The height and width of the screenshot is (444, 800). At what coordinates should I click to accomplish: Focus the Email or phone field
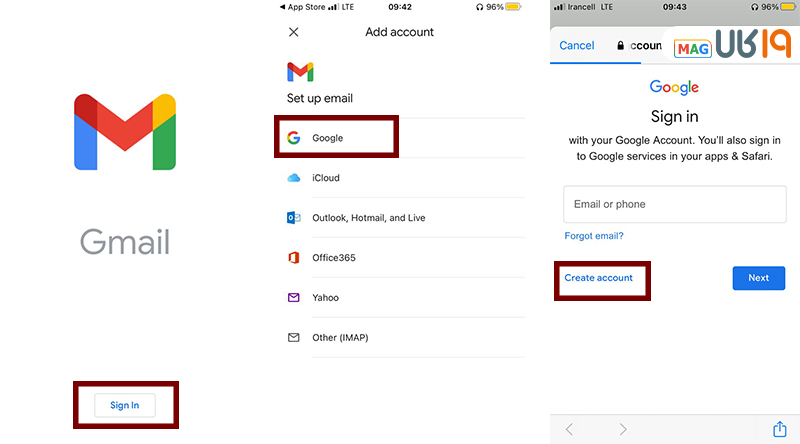pos(673,204)
